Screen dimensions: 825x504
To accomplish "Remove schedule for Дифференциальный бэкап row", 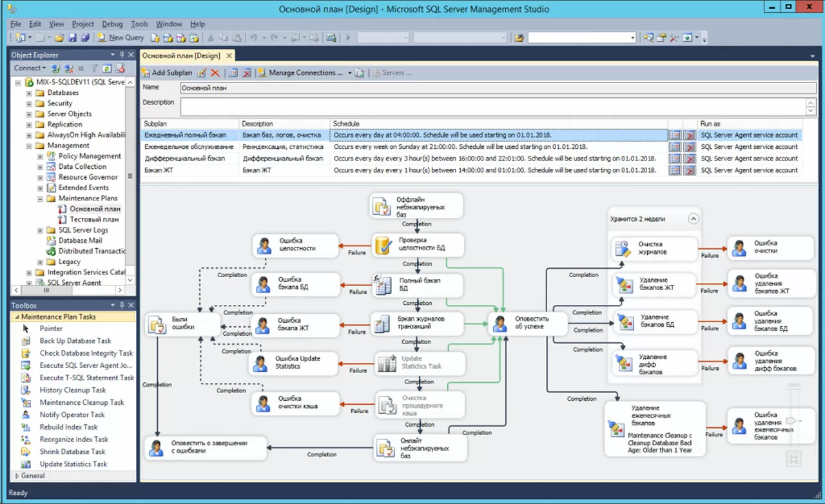I will click(690, 159).
